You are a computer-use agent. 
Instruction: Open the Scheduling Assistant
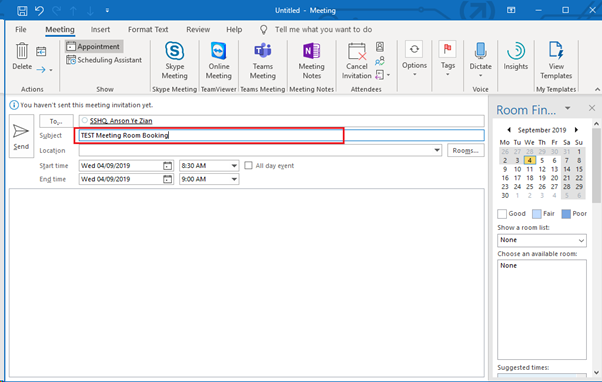104,60
